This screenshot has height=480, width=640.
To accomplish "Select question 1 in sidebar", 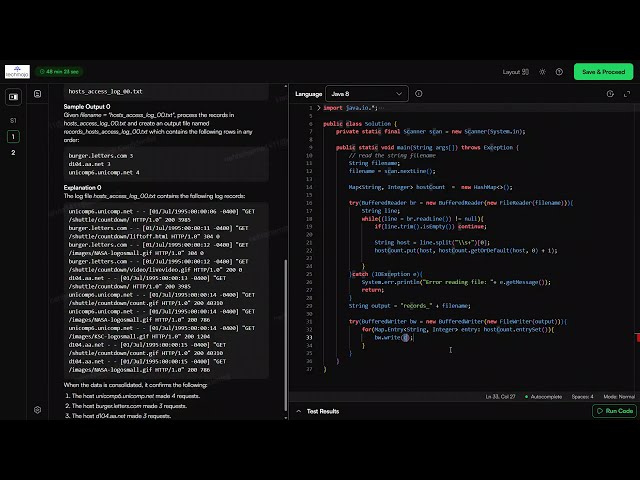I will click(13, 136).
